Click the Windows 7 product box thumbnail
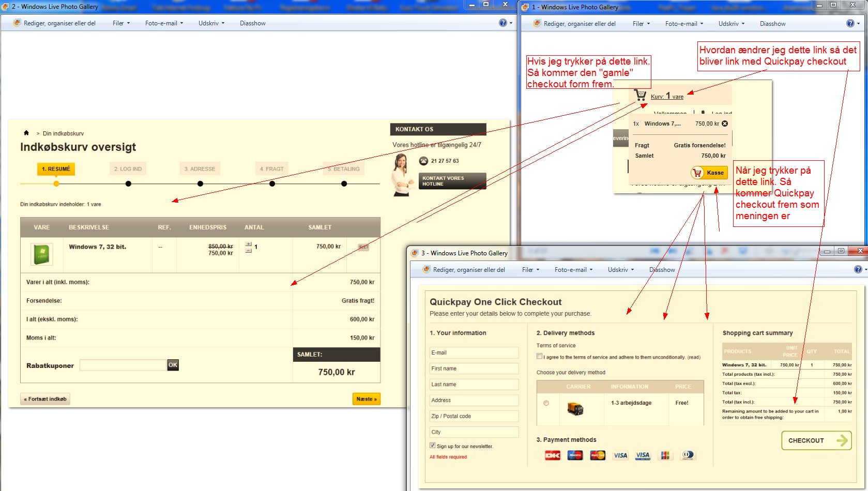868x491 pixels. (x=42, y=254)
